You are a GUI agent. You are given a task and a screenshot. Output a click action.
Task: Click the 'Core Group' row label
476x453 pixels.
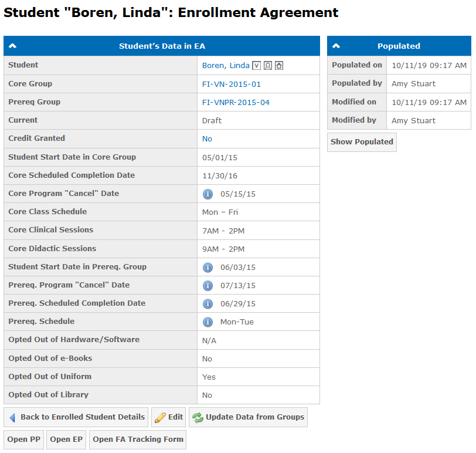(30, 84)
